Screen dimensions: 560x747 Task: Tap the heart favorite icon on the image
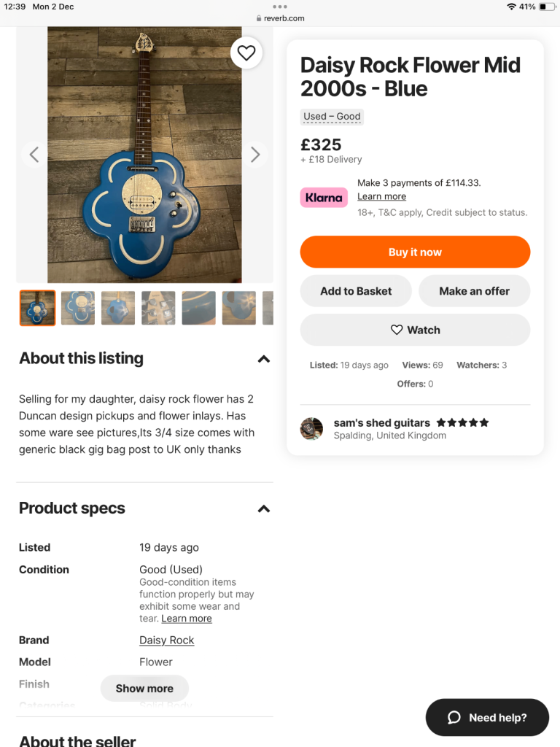(x=246, y=53)
